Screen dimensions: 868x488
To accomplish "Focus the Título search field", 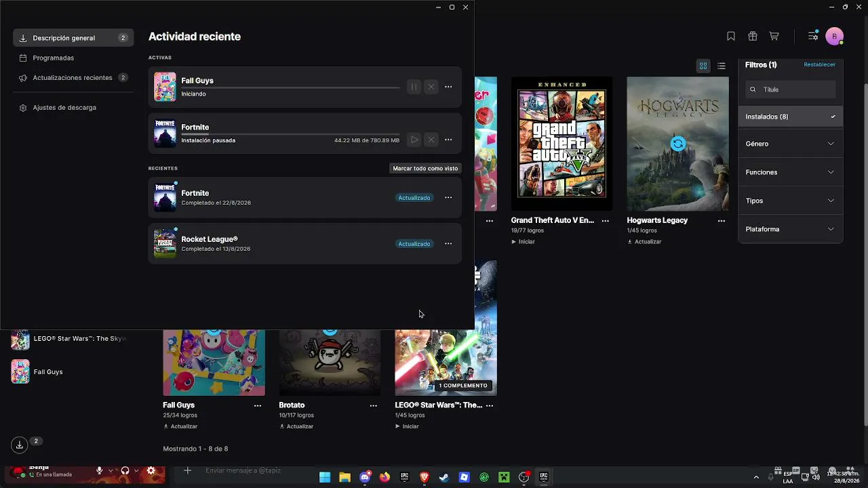I will [x=791, y=89].
